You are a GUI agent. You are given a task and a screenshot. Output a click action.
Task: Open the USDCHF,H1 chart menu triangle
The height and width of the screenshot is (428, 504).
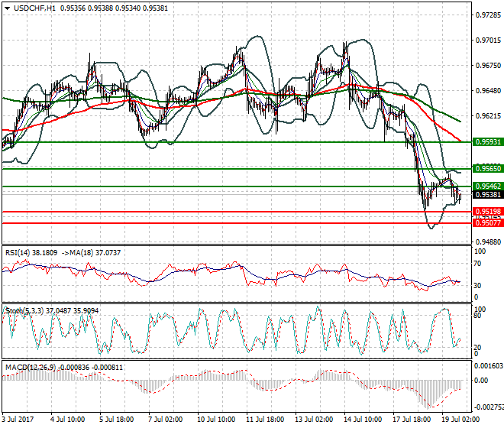coord(7,8)
